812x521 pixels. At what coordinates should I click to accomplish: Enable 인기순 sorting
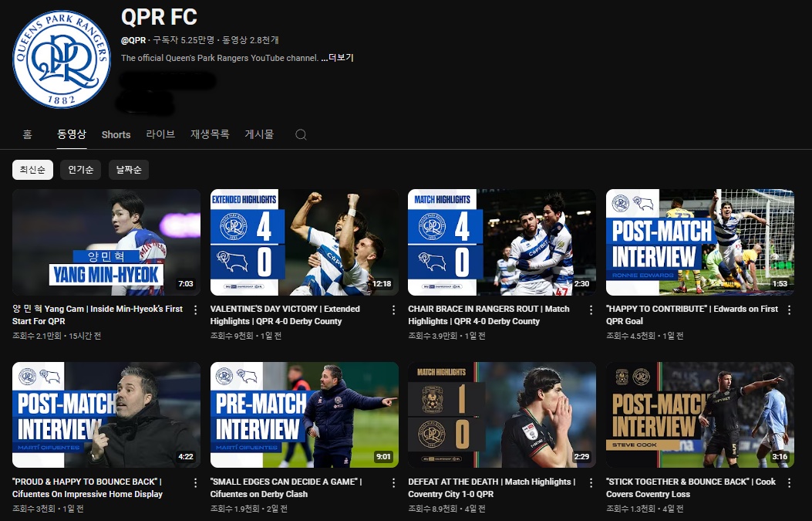click(x=80, y=169)
